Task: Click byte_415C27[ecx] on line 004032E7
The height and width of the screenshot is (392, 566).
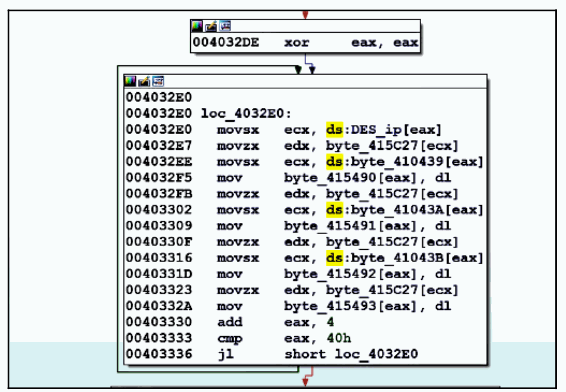Action: click(392, 146)
